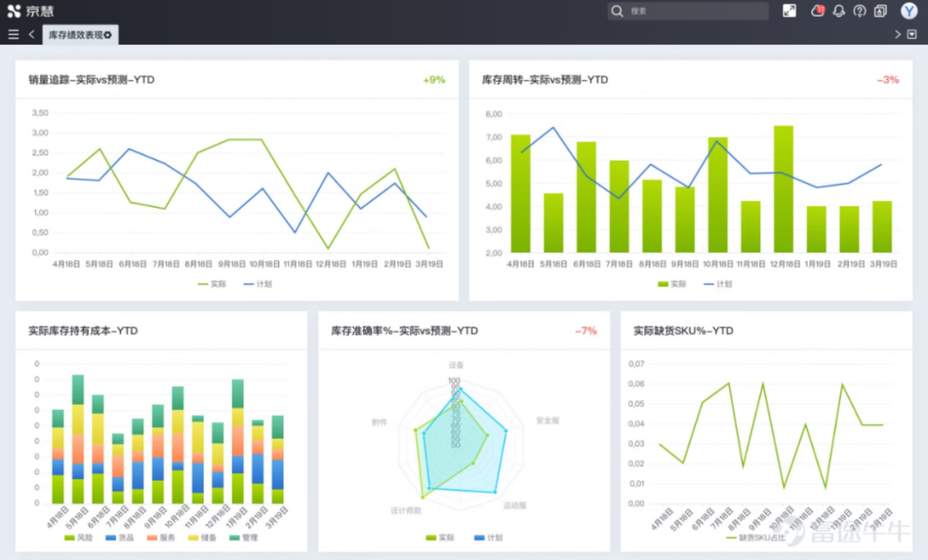Open the red message badge icon
The image size is (928, 560).
817,11
